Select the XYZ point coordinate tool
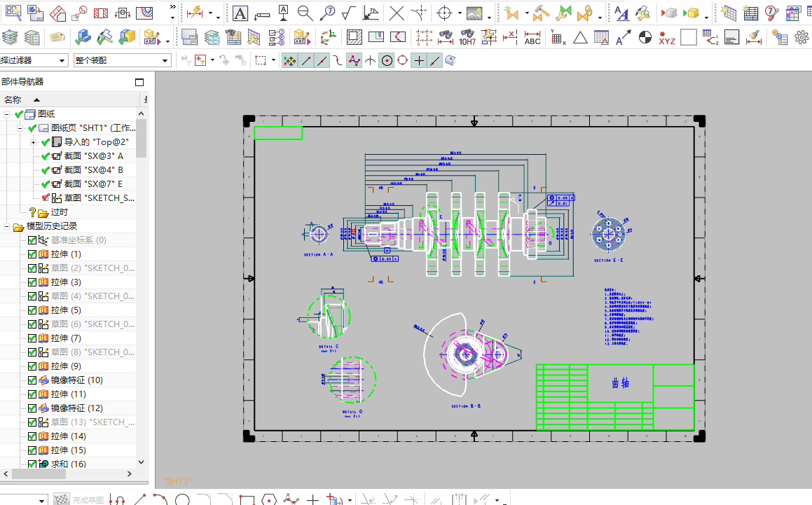 tap(667, 37)
